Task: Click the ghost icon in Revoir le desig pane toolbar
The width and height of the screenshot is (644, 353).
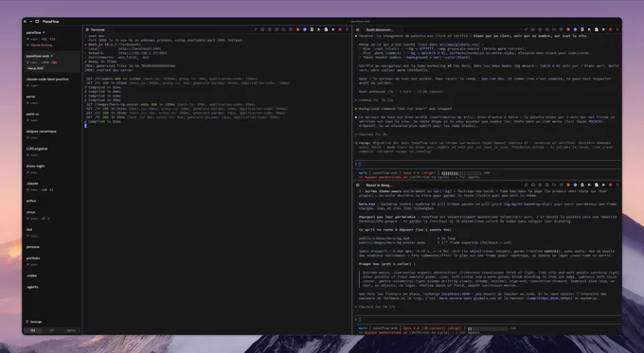Action: tap(597, 185)
